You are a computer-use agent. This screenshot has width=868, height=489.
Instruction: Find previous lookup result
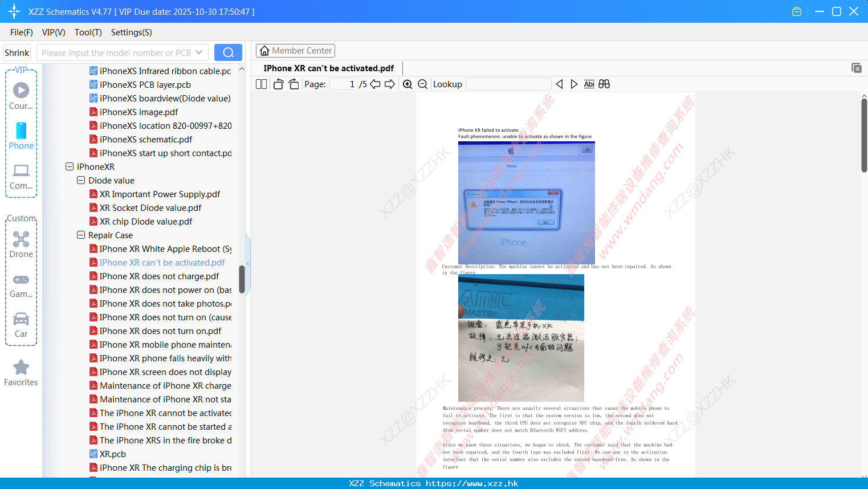coord(559,84)
